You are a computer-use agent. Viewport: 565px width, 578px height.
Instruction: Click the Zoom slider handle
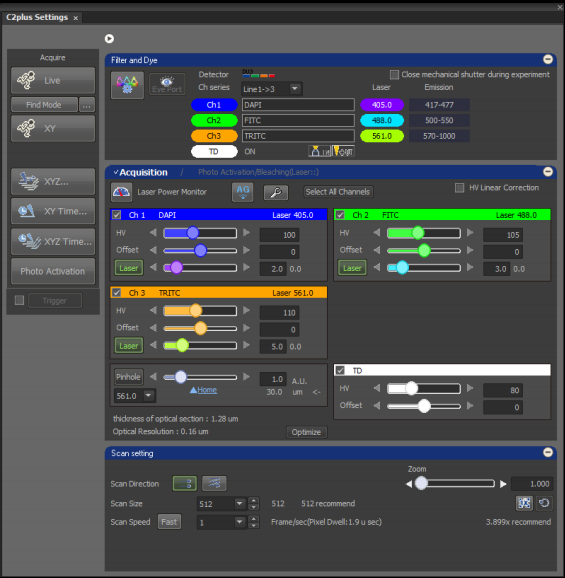point(421,483)
